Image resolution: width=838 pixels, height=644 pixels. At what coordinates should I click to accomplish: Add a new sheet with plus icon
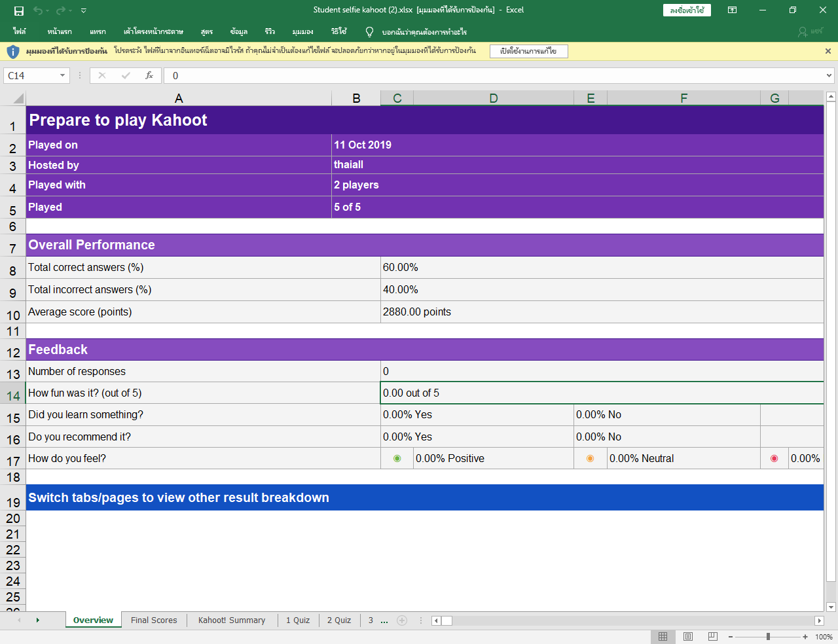pos(402,620)
